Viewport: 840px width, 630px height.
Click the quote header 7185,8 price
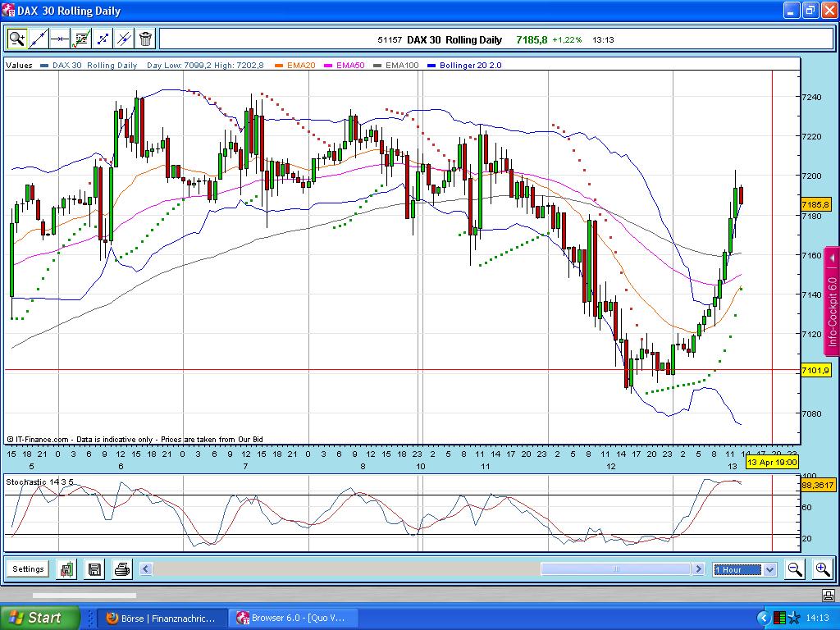click(x=532, y=39)
